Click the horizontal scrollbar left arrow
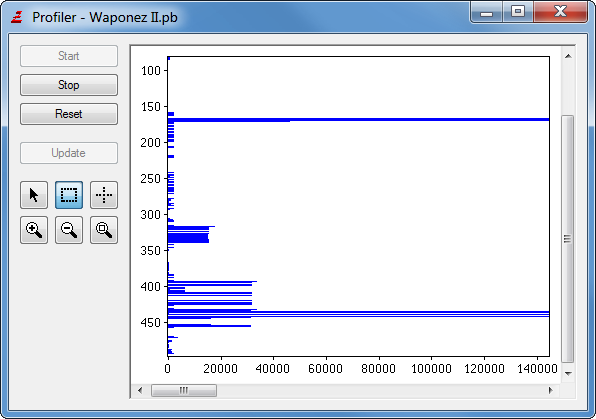The image size is (596, 419). tap(140, 390)
